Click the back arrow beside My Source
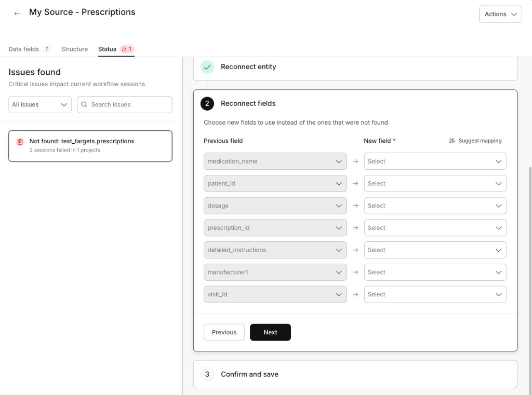Screen dimensions: 532x395 click(17, 13)
